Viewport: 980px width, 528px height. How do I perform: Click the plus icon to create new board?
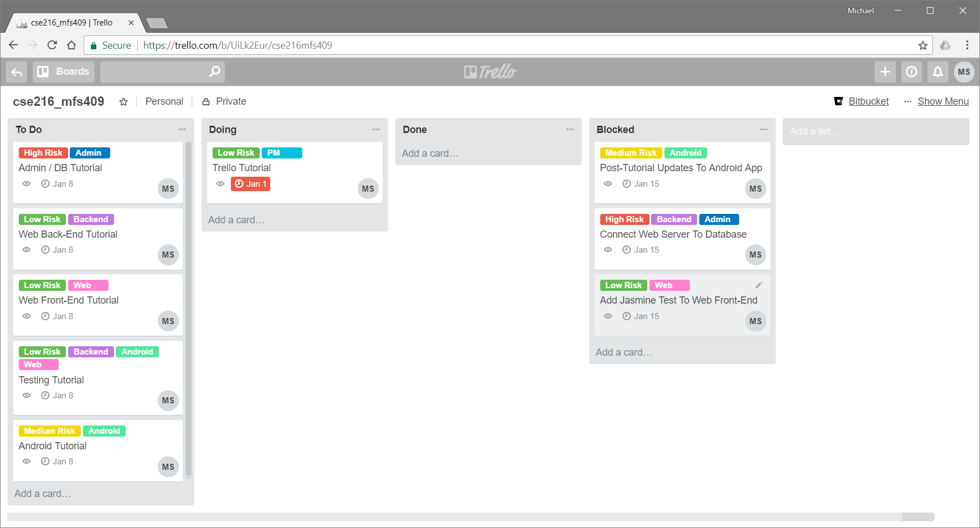885,71
